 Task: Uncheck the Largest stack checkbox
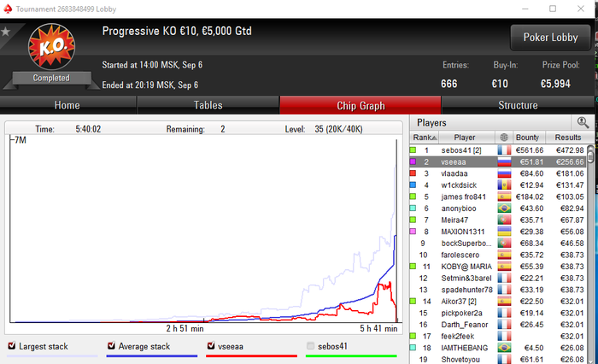12,346
